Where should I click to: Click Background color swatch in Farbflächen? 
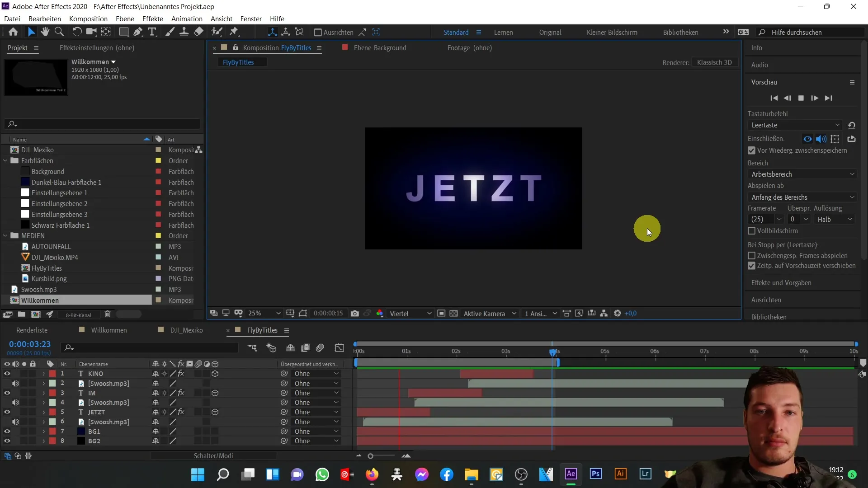(25, 172)
